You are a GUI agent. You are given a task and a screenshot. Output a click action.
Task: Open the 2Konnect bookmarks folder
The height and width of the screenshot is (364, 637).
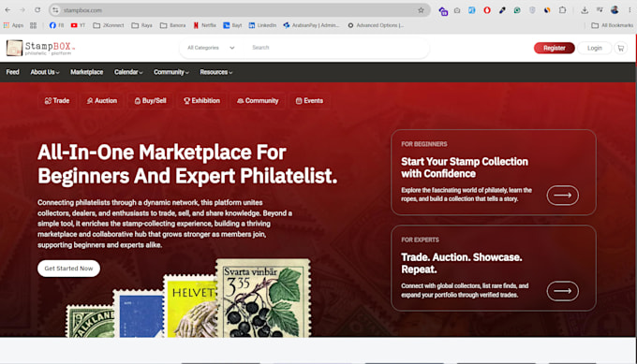click(x=109, y=25)
